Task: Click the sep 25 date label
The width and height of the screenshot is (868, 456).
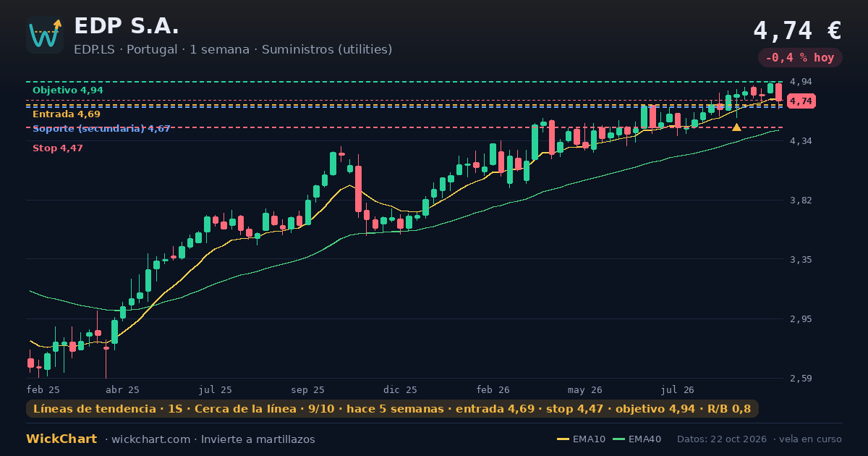Action: point(308,389)
